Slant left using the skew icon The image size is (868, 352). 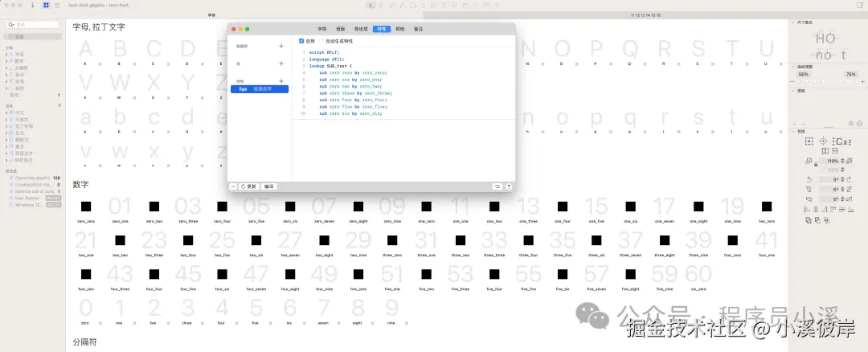809,190
